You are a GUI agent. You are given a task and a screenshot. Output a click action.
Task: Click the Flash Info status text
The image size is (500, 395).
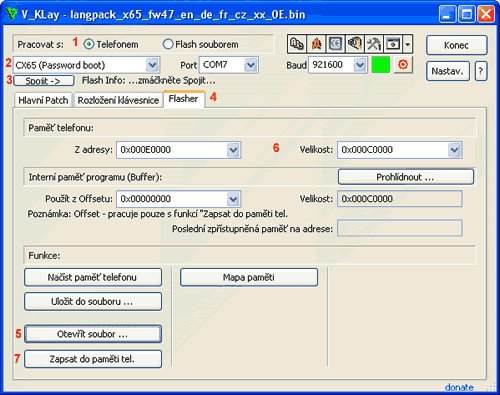(149, 81)
